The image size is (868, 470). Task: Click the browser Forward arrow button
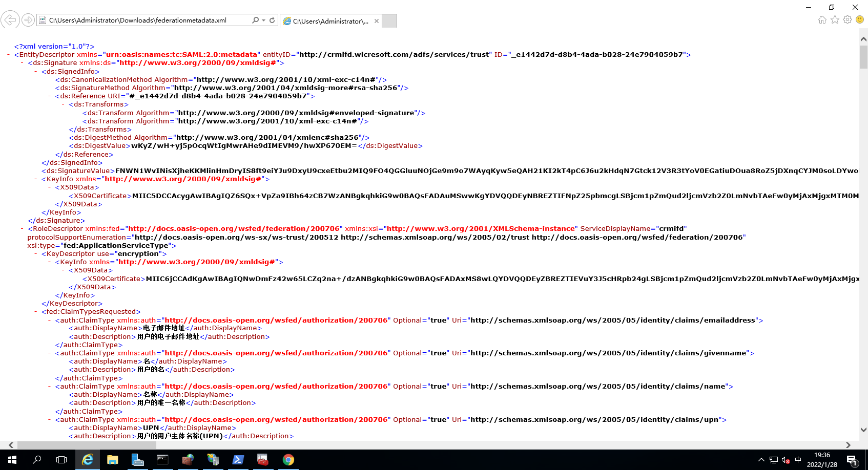pos(28,20)
